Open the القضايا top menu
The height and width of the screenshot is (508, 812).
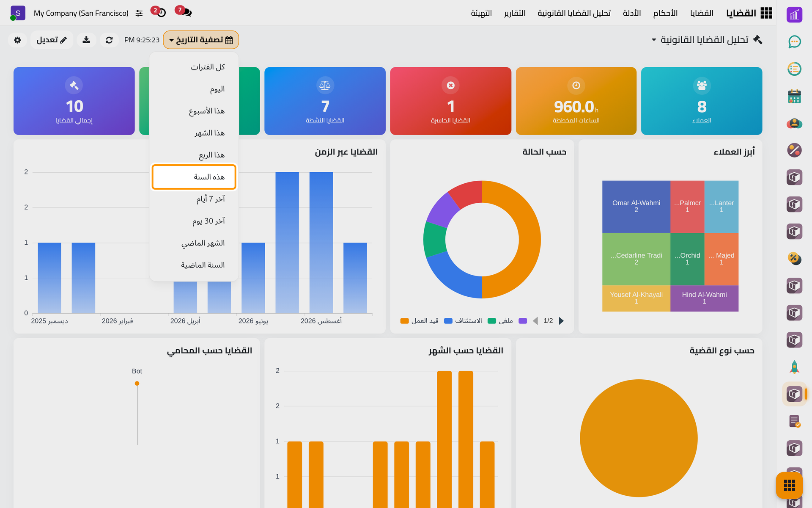(702, 13)
